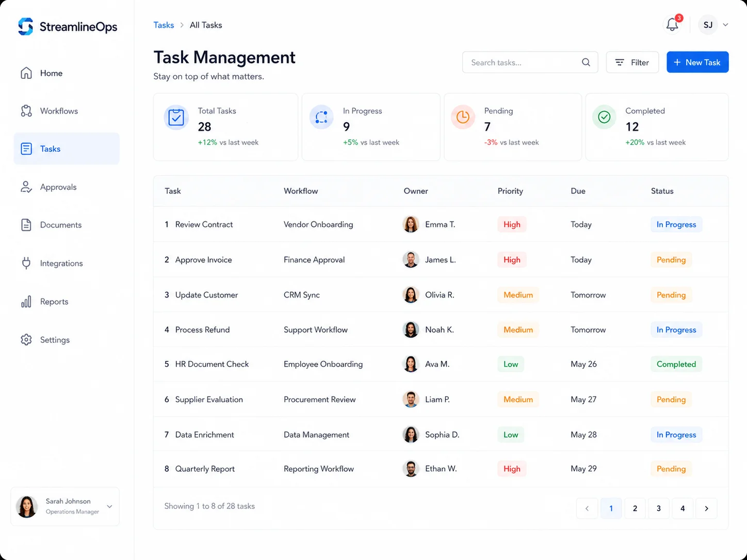Sort by the Owner column header
The height and width of the screenshot is (560, 747).
point(416,191)
